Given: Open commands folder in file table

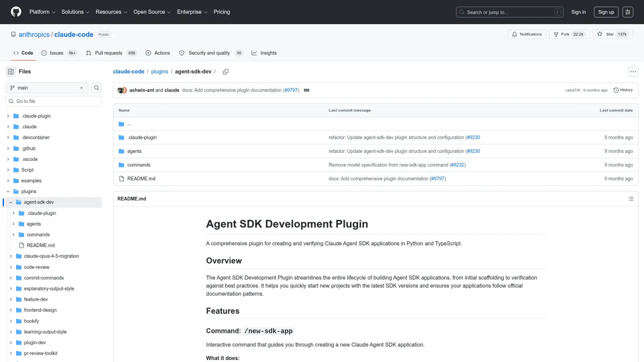Looking at the screenshot, I should point(139,165).
